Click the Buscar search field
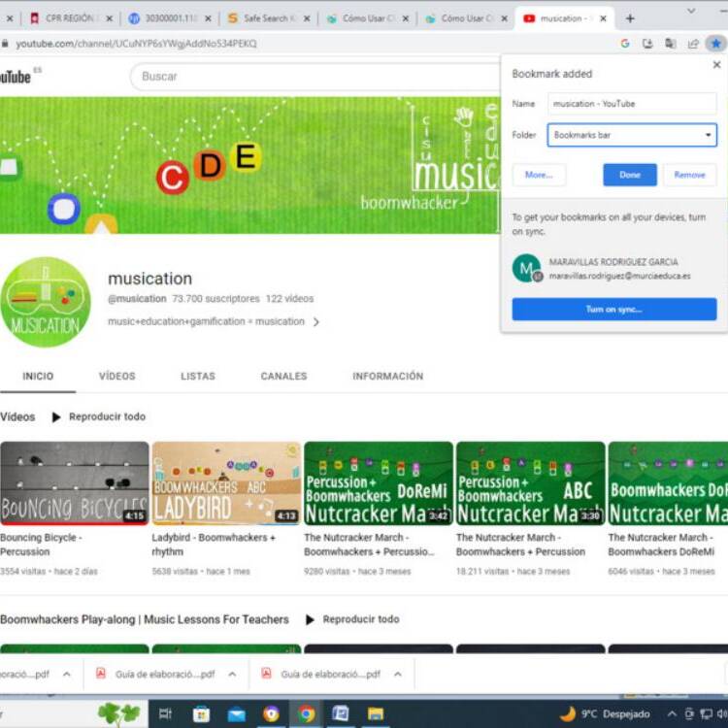The height and width of the screenshot is (728, 728). (x=315, y=77)
